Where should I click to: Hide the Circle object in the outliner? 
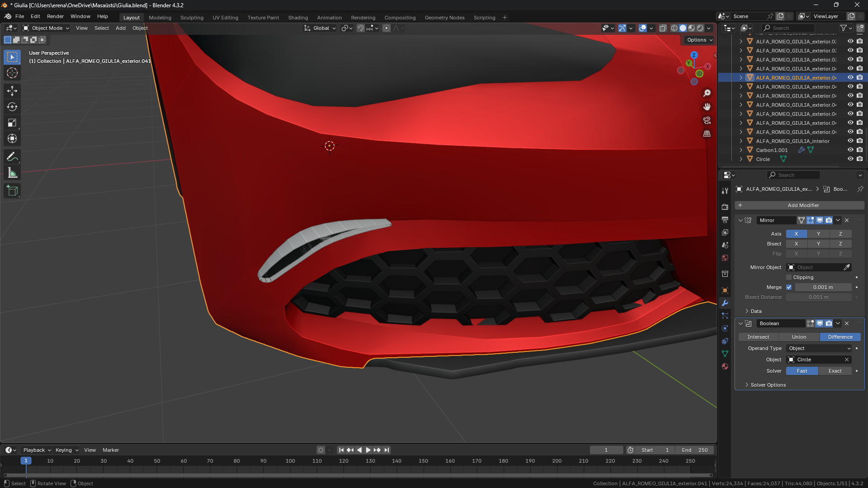[x=850, y=159]
